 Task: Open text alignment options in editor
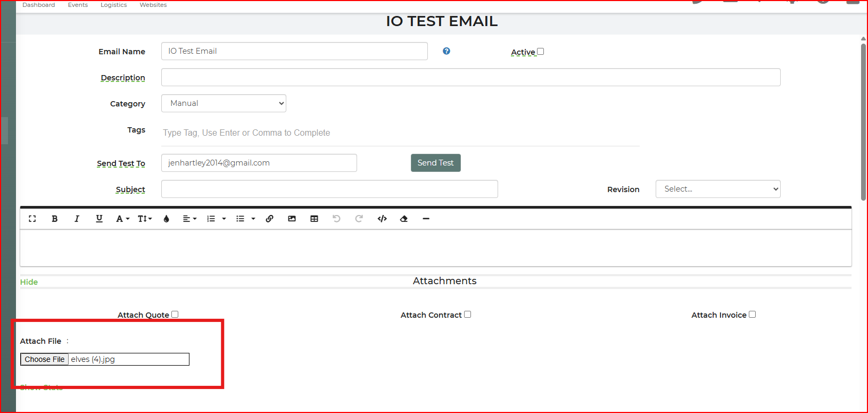pyautogui.click(x=189, y=219)
